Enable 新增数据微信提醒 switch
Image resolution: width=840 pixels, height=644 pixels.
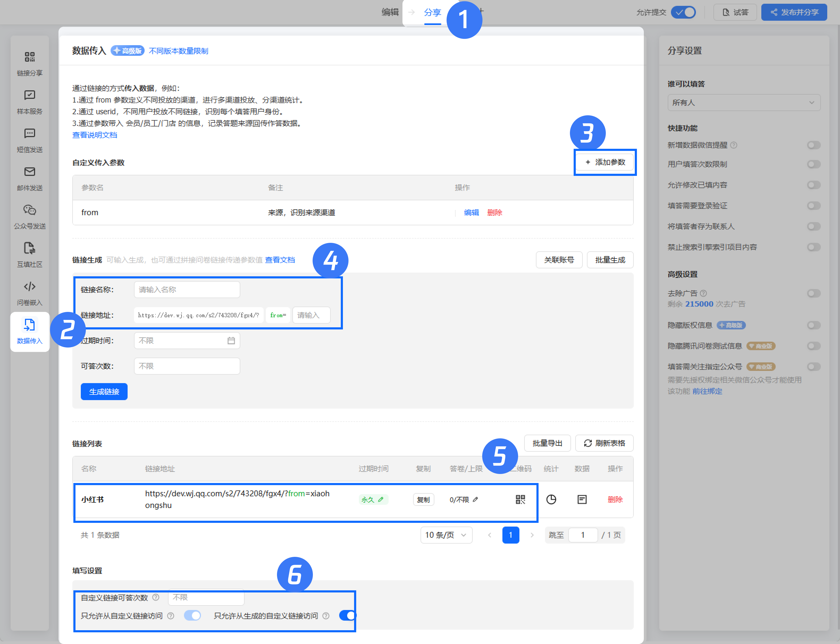point(813,145)
